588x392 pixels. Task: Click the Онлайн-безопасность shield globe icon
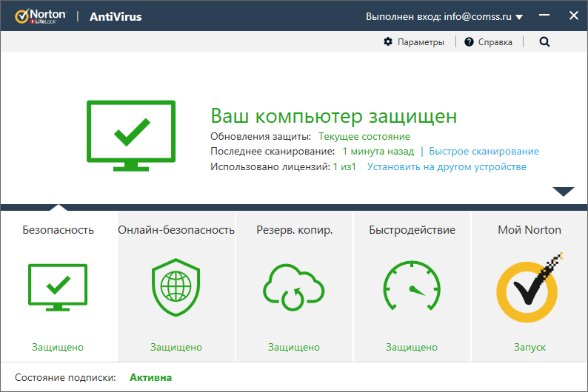(176, 287)
